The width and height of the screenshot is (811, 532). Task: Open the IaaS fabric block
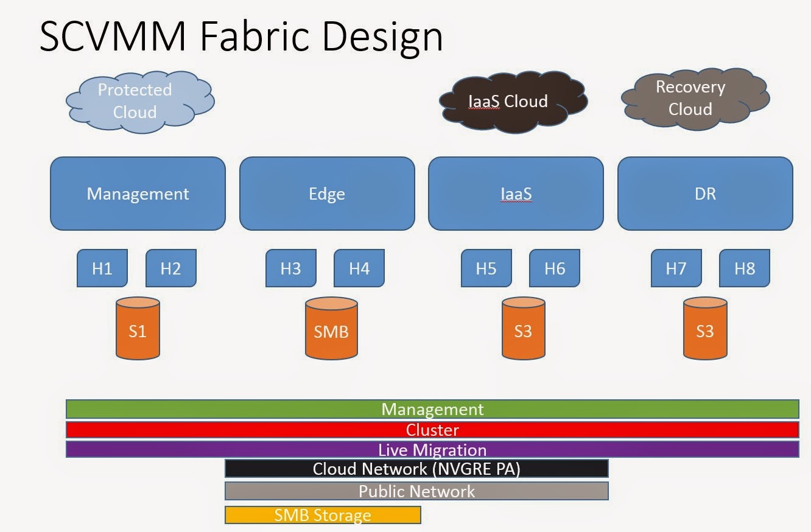516,194
